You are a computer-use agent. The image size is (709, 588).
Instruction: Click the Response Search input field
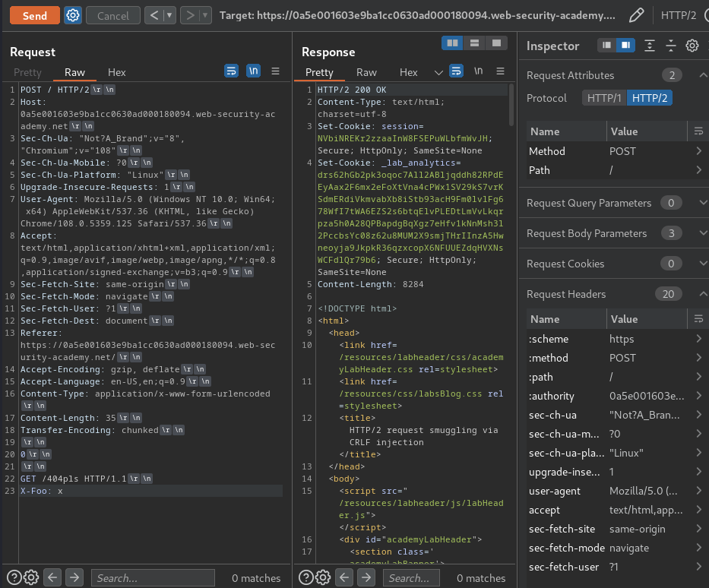tap(411, 578)
